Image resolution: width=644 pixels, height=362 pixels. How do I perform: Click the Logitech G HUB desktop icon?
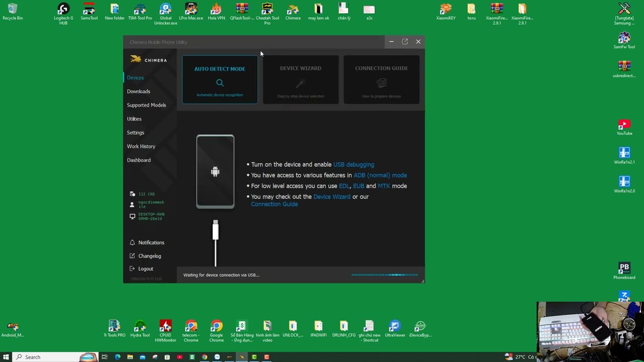(x=63, y=14)
